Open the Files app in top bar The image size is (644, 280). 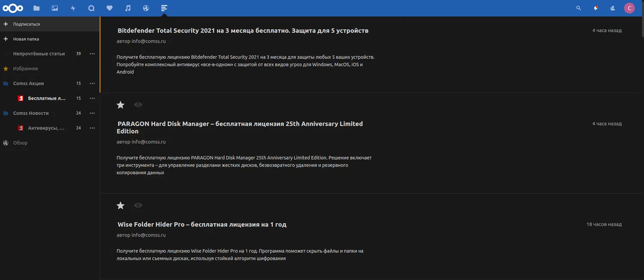click(36, 8)
